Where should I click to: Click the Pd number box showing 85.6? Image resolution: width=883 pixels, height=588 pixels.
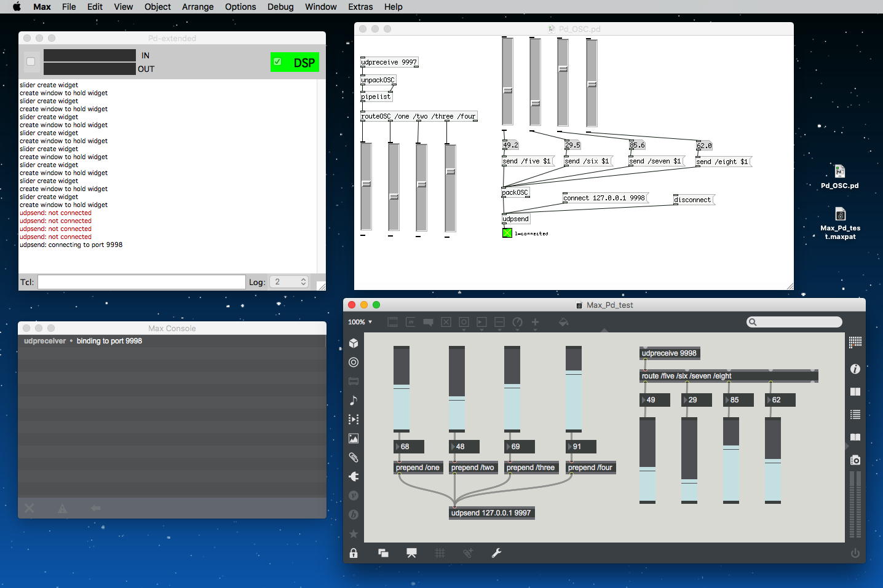click(637, 145)
